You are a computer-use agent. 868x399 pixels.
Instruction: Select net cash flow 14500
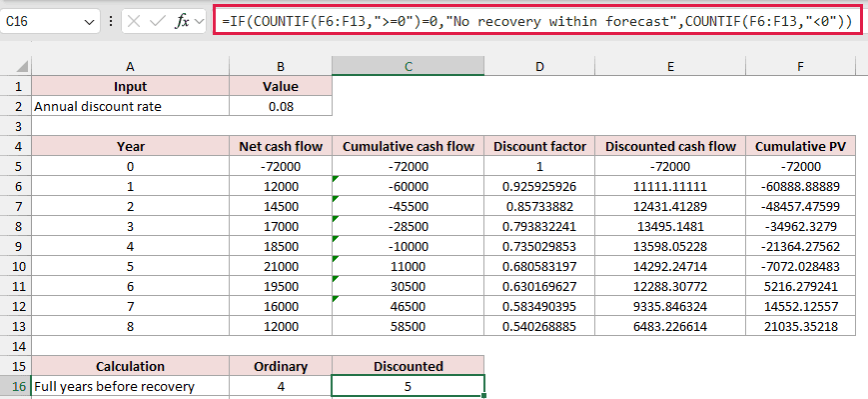(x=281, y=206)
